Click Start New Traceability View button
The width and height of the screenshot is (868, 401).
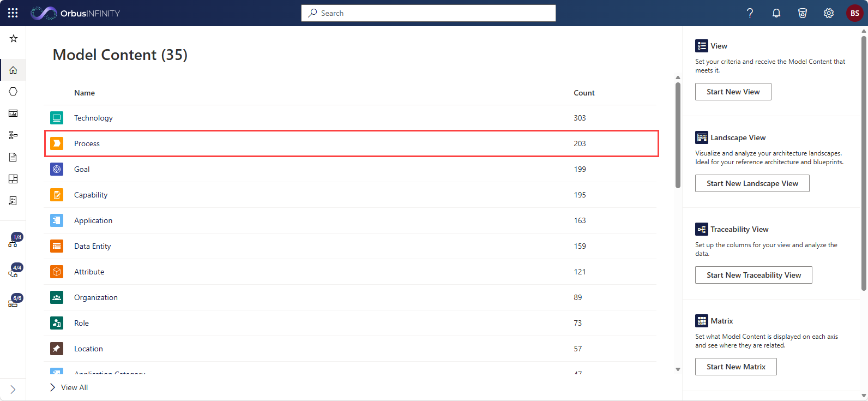click(x=754, y=275)
